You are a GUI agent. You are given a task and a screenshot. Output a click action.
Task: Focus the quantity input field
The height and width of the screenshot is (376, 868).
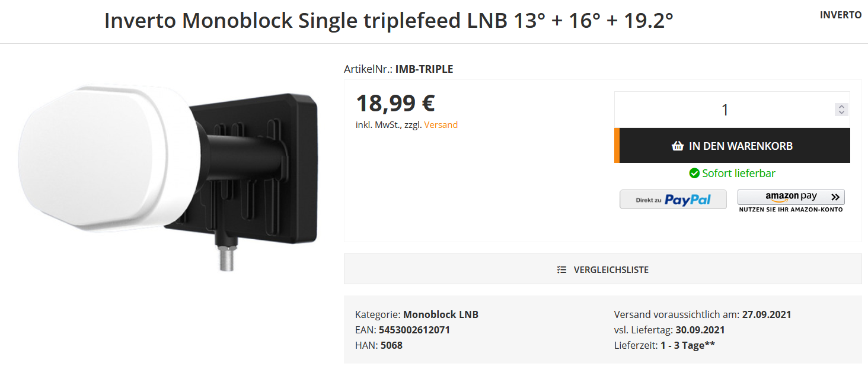725,110
